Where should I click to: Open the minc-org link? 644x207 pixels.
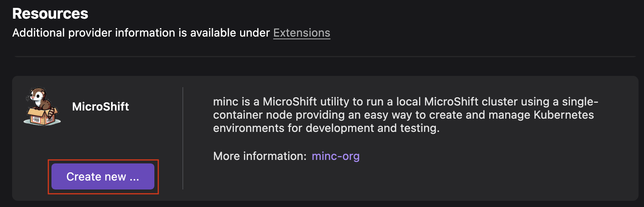click(336, 156)
